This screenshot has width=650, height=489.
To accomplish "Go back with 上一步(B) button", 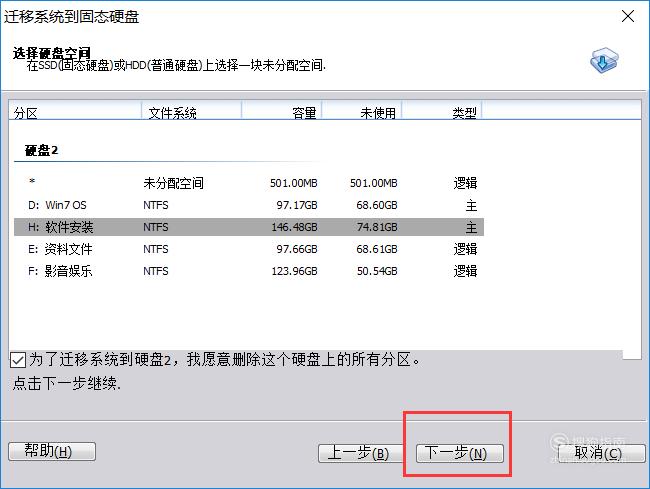I will tap(360, 453).
